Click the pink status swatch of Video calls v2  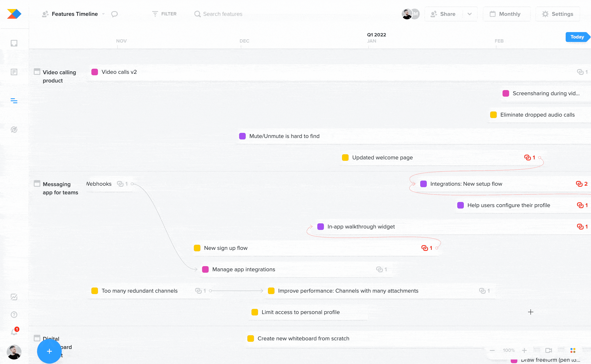(x=95, y=72)
